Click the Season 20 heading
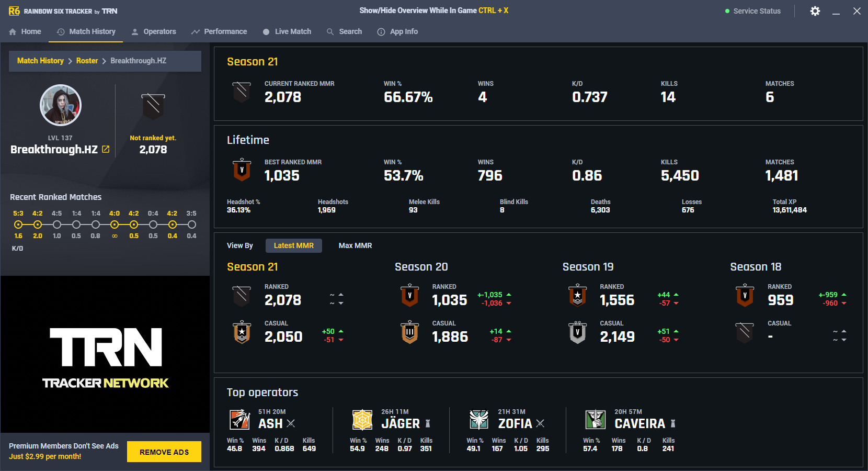 [x=421, y=267]
